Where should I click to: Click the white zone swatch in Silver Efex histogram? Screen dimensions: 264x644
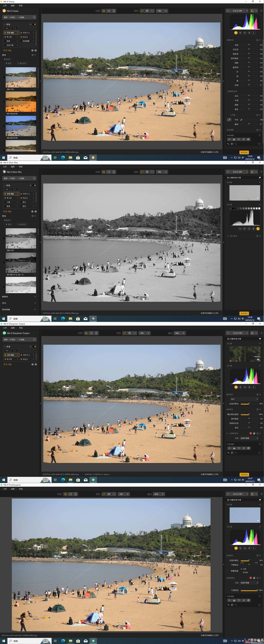[259, 208]
